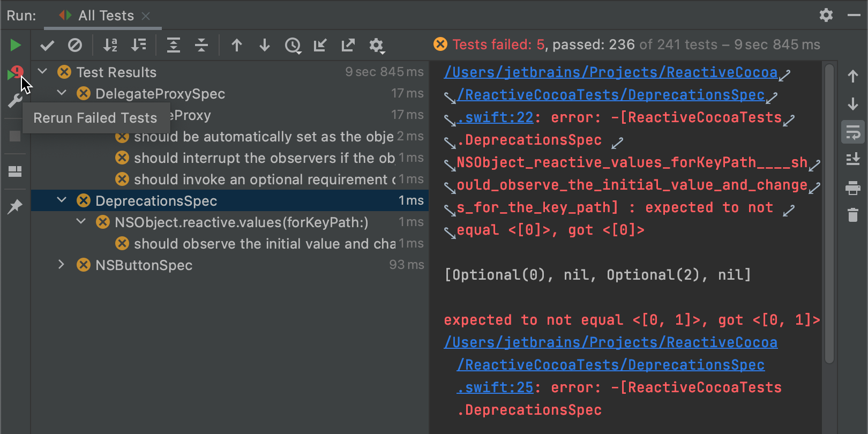Click the console output vertical scrollbar

tap(829, 214)
